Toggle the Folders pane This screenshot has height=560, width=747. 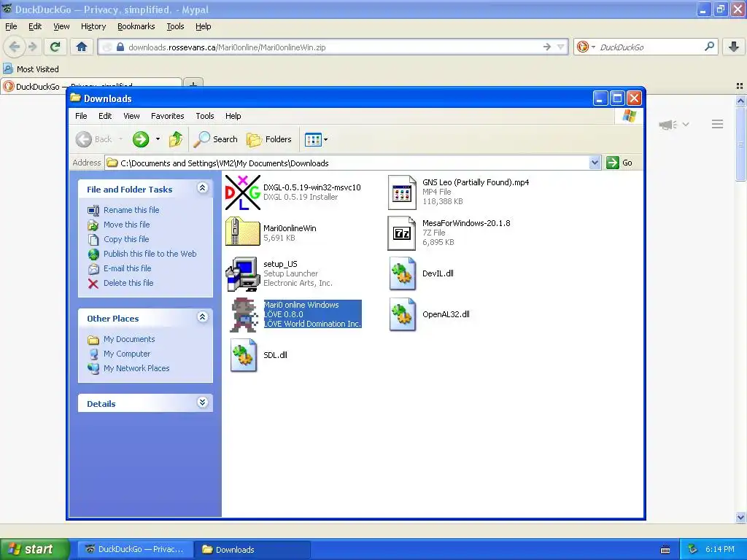[x=269, y=139]
